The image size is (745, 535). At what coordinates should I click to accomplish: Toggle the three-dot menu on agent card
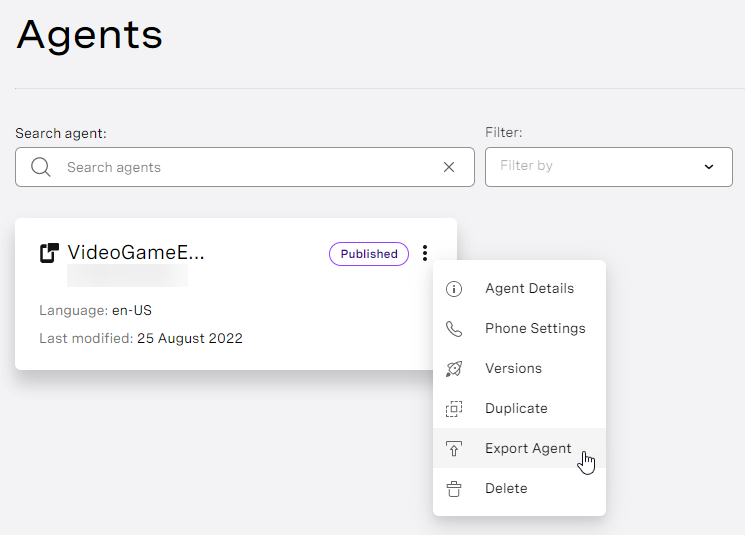pos(425,253)
